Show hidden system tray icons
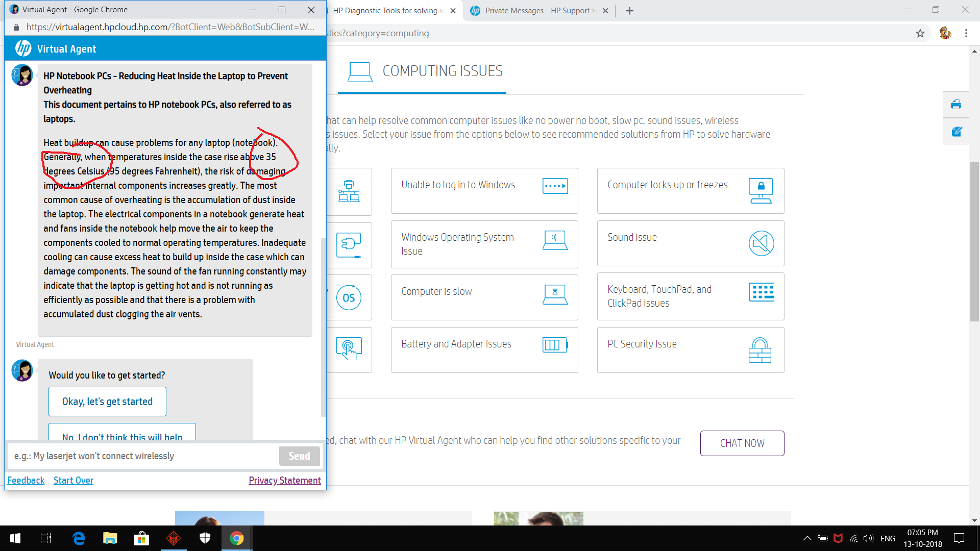The width and height of the screenshot is (980, 551). (807, 538)
